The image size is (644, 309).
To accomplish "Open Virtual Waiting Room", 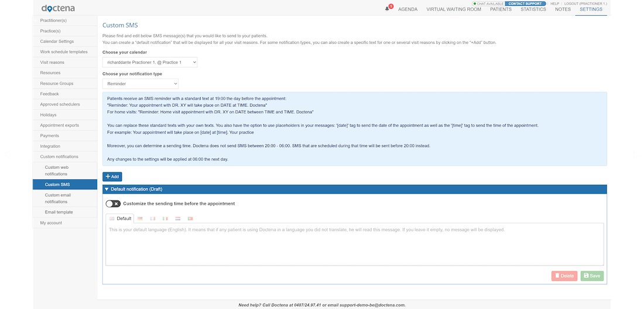I will click(x=453, y=9).
